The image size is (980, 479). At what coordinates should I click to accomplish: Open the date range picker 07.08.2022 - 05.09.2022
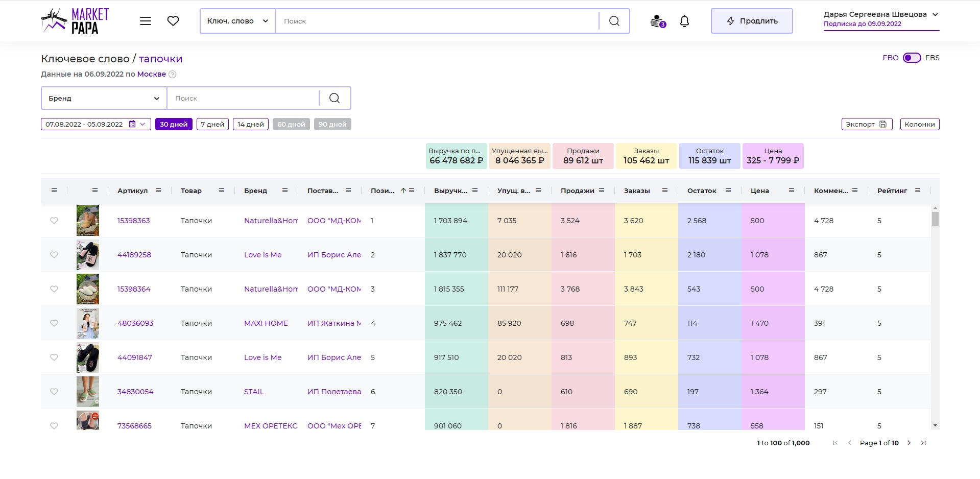click(96, 124)
